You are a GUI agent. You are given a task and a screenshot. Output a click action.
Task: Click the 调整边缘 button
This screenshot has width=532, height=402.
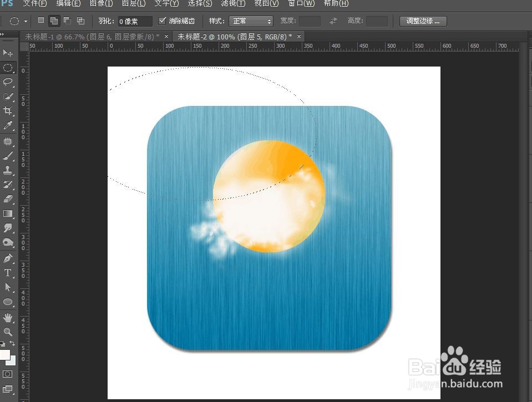tap(423, 21)
